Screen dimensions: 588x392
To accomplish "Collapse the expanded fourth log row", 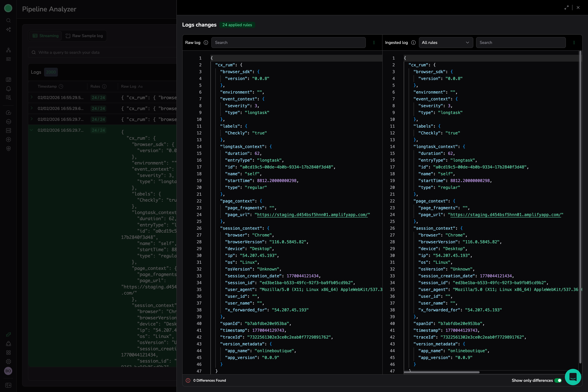I will pyautogui.click(x=31, y=130).
